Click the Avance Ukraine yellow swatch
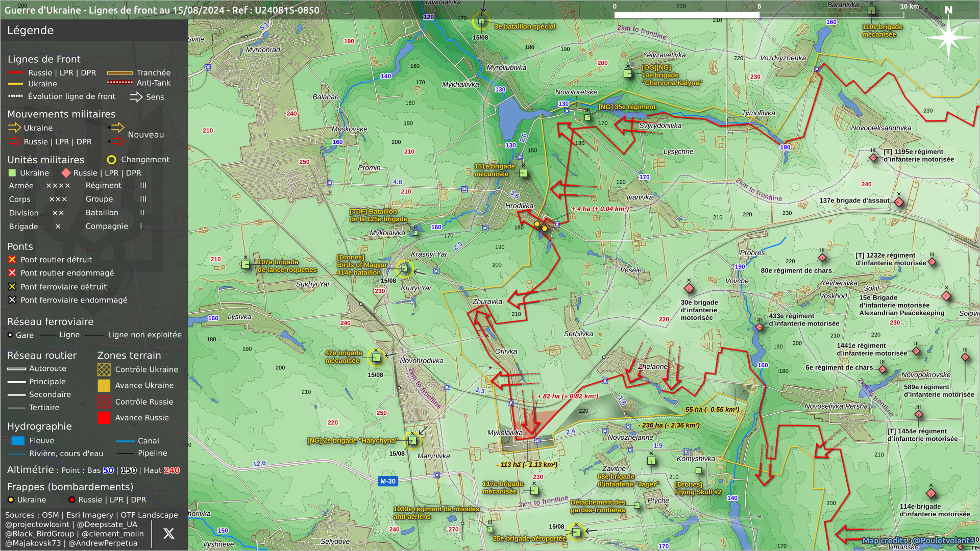This screenshot has width=980, height=551. [104, 386]
